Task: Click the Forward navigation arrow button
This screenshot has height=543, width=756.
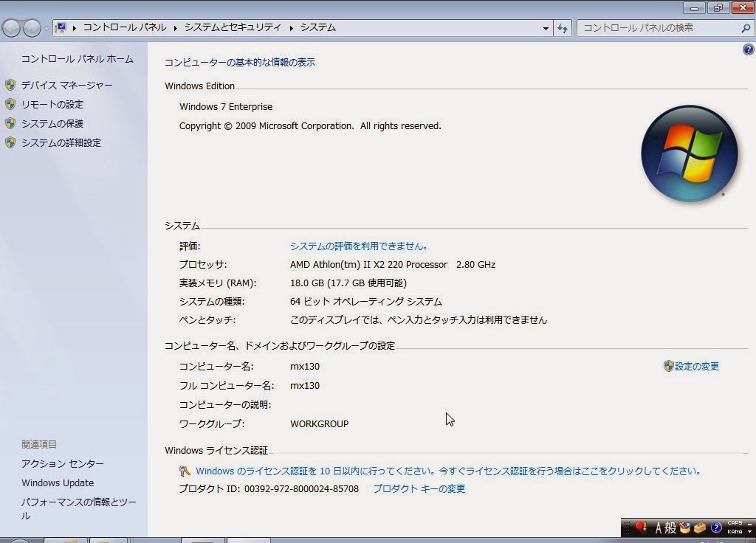Action: tap(32, 28)
